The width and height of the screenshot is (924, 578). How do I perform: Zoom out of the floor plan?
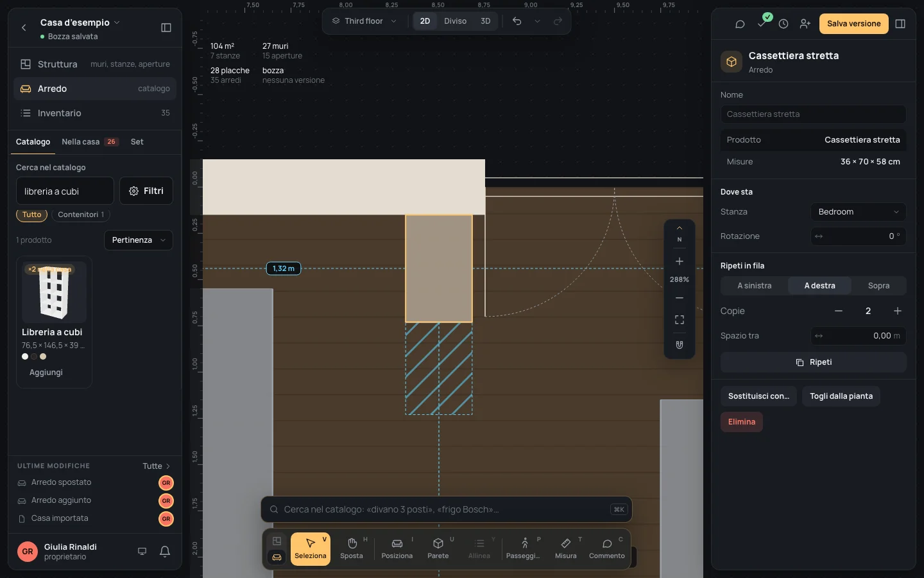click(x=680, y=298)
